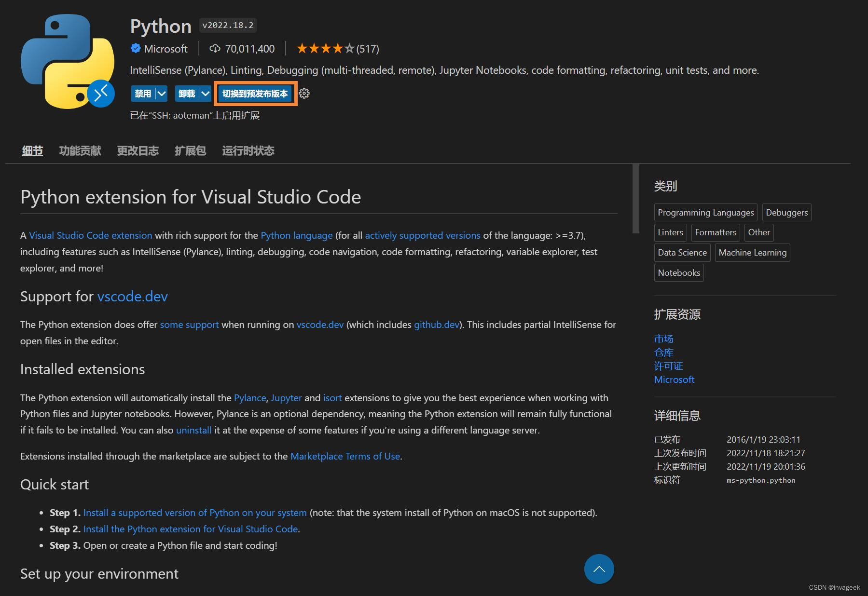This screenshot has width=868, height=596.
Task: Click the version label v2022.18.2
Action: [228, 26]
